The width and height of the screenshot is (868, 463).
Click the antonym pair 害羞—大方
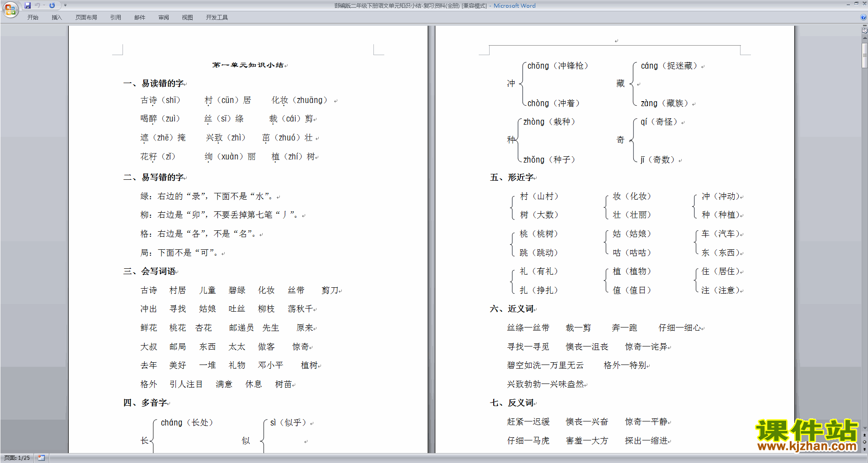(x=587, y=441)
